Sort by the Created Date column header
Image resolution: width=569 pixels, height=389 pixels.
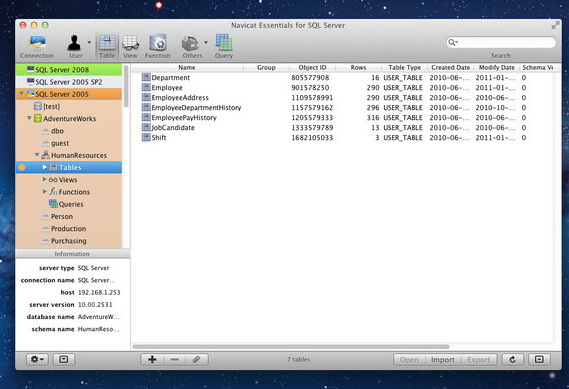[x=451, y=67]
